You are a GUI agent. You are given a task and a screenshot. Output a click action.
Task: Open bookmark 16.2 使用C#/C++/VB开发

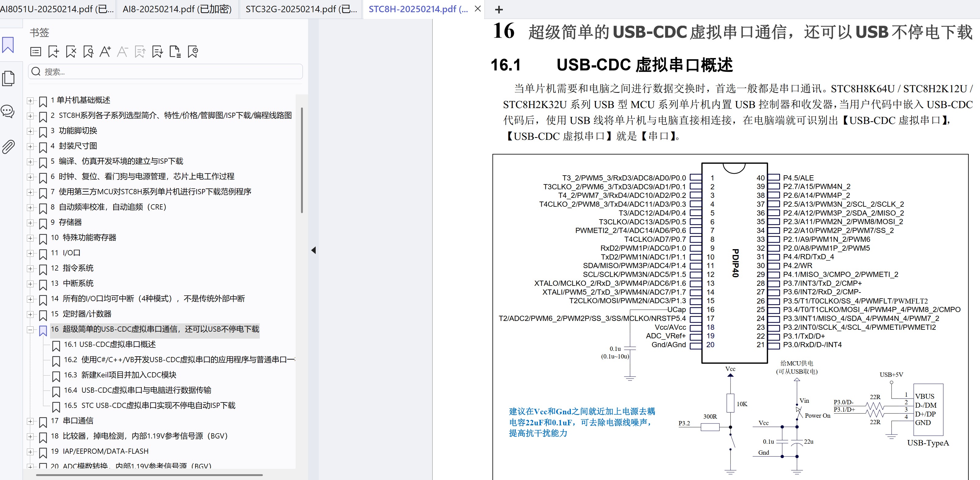179,360
